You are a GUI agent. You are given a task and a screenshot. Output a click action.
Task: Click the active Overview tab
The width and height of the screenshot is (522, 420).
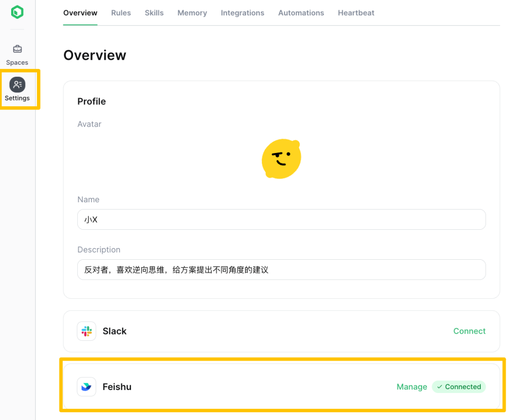click(80, 13)
